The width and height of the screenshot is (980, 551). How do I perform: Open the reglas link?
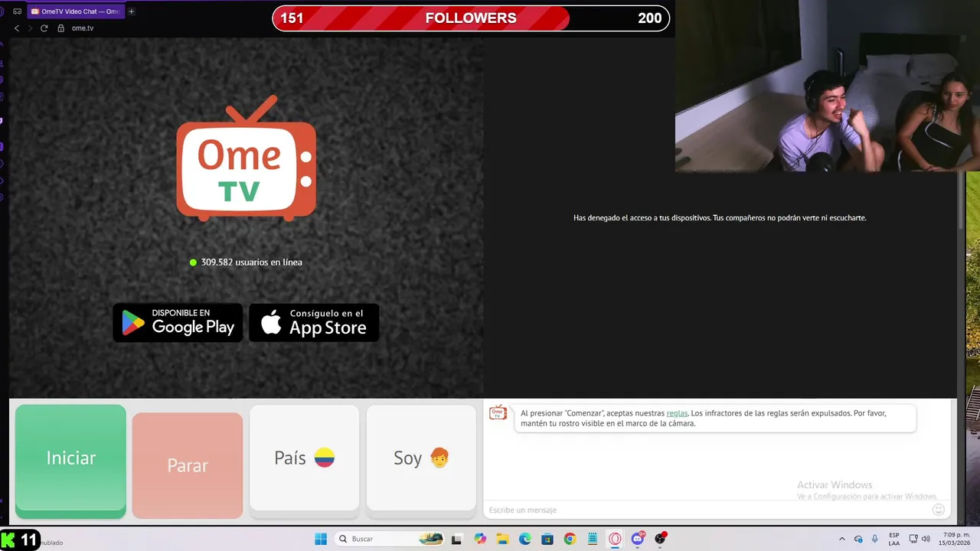tap(677, 413)
